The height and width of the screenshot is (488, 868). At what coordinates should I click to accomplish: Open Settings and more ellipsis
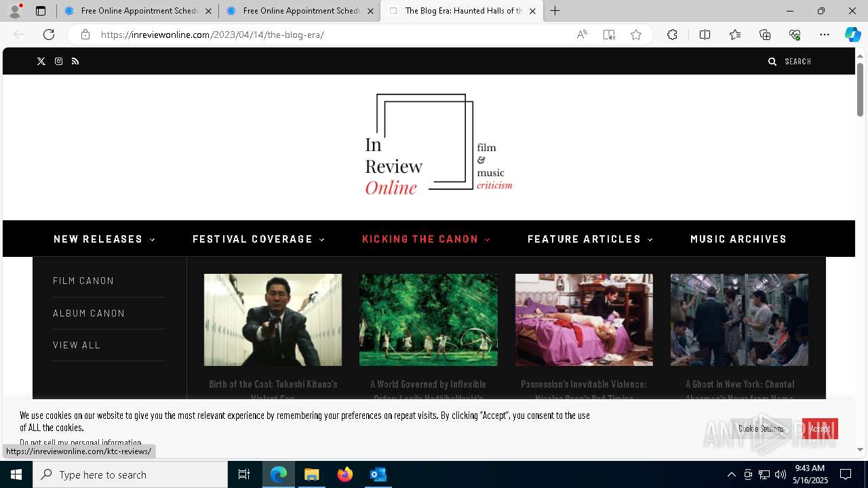825,35
